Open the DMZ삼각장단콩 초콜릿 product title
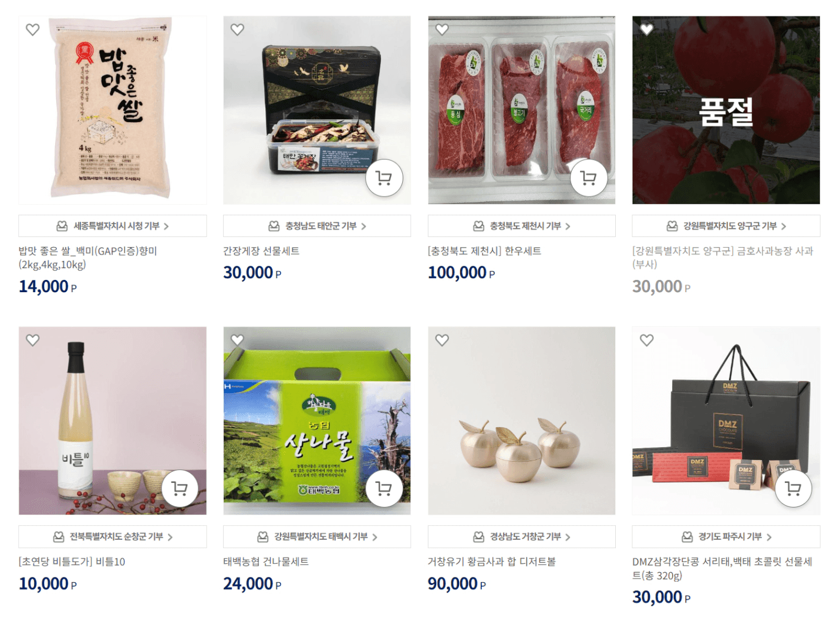840x629 pixels. tap(722, 569)
